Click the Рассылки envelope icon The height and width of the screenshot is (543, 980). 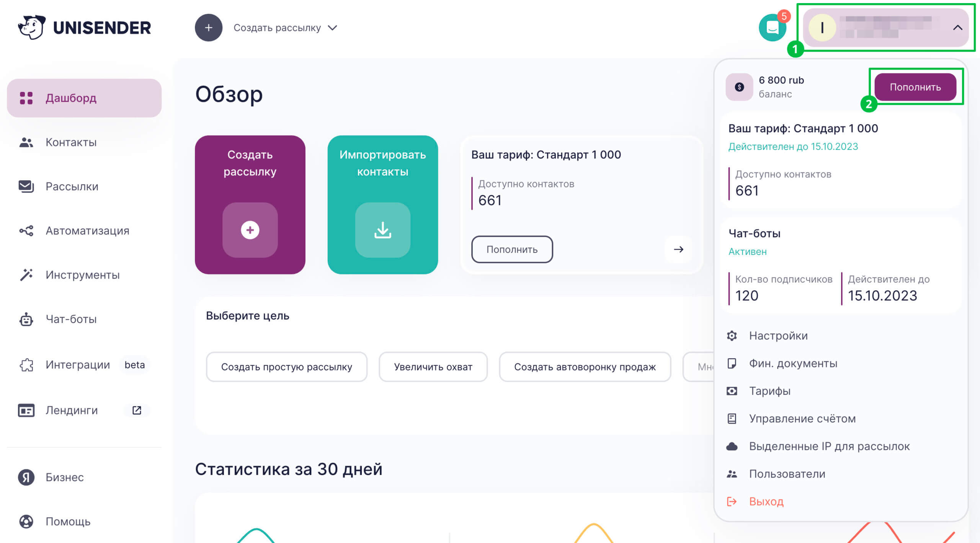pos(26,186)
